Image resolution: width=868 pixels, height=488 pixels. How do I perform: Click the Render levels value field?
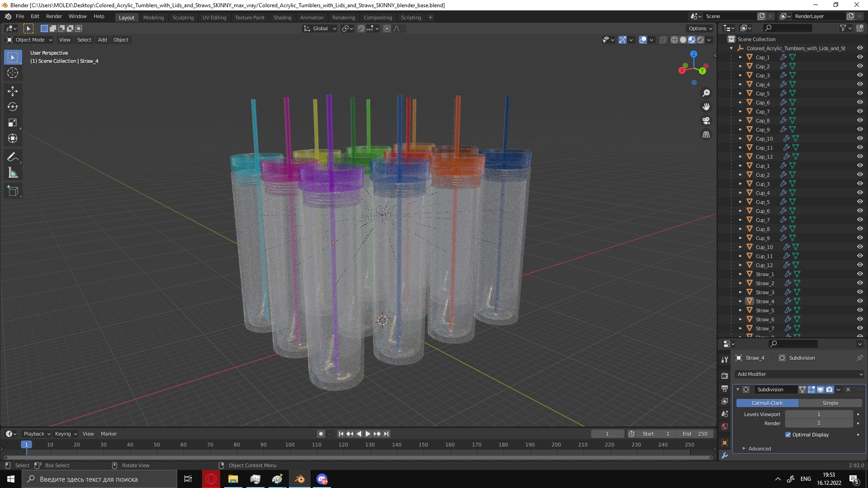pos(819,423)
